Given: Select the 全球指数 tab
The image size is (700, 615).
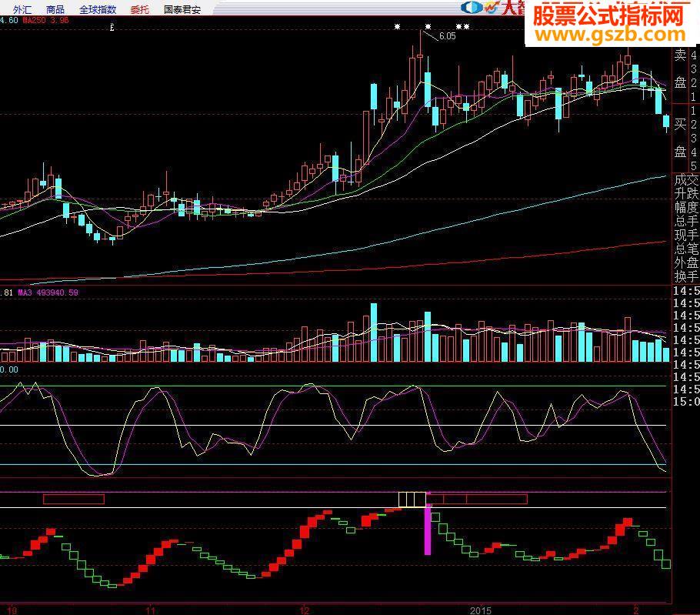Looking at the screenshot, I should click(x=98, y=9).
